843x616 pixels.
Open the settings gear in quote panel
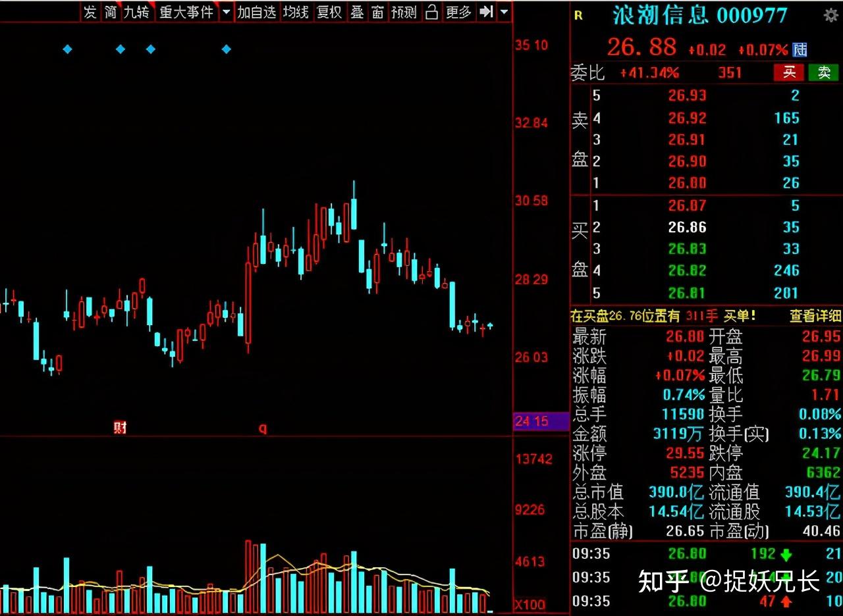[830, 15]
